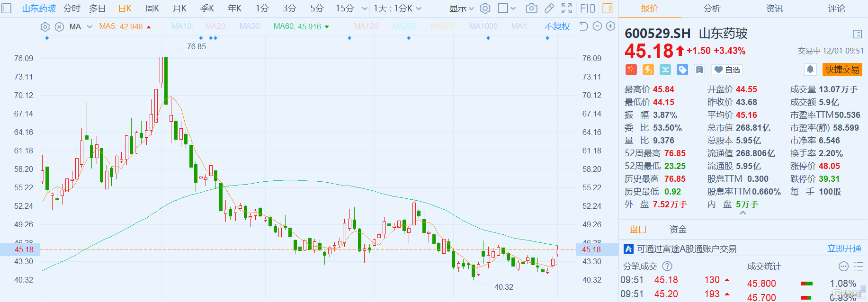Select the 季K quarterly chart tab
Image resolution: width=868 pixels, height=302 pixels.
coord(207,9)
